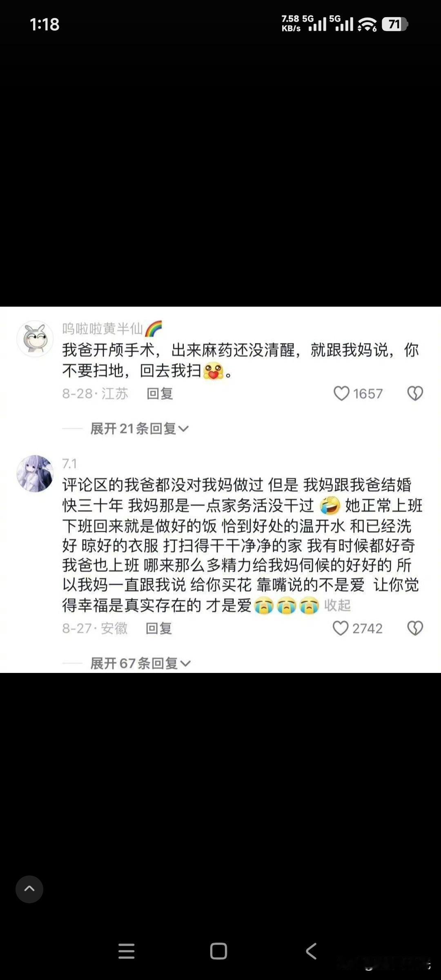Tap the scroll-to-top arrow button

29,889
